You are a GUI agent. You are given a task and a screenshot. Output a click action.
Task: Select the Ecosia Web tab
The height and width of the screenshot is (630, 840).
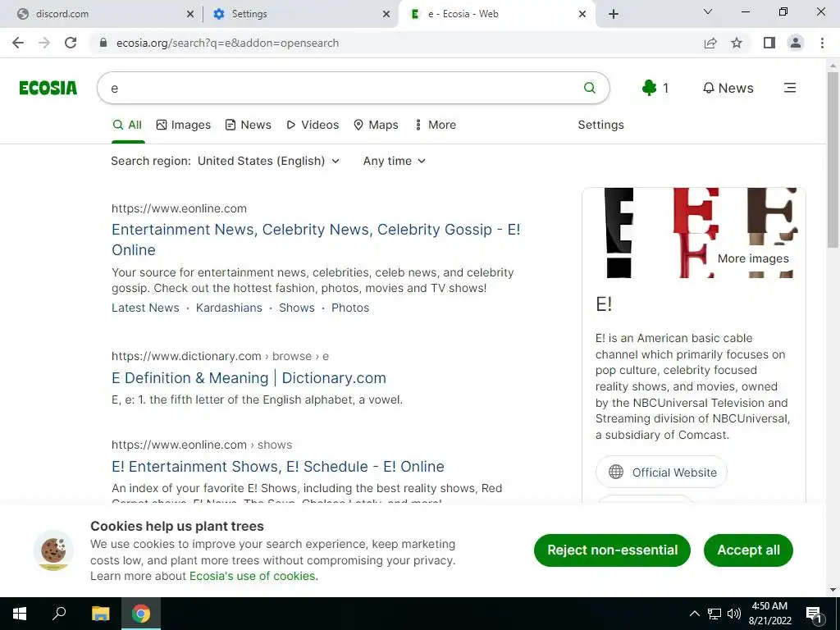point(497,14)
